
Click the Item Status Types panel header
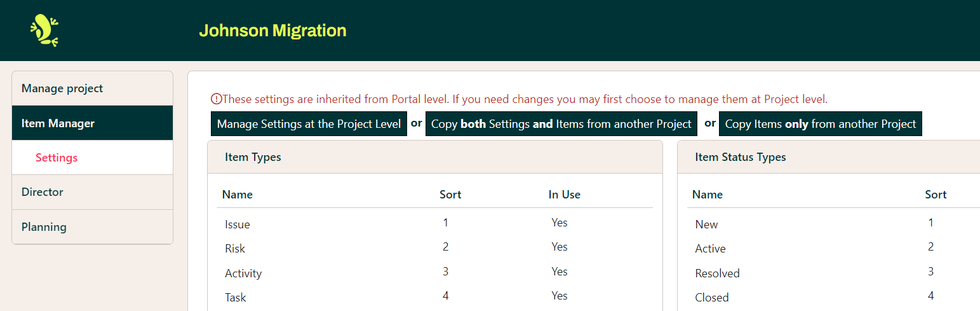pyautogui.click(x=740, y=157)
